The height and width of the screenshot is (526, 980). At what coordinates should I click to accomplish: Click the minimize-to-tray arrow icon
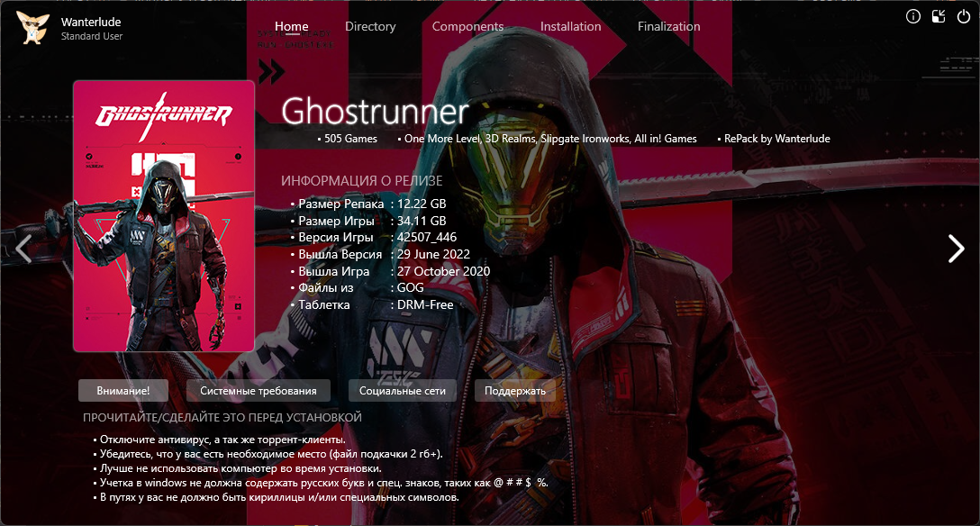939,16
